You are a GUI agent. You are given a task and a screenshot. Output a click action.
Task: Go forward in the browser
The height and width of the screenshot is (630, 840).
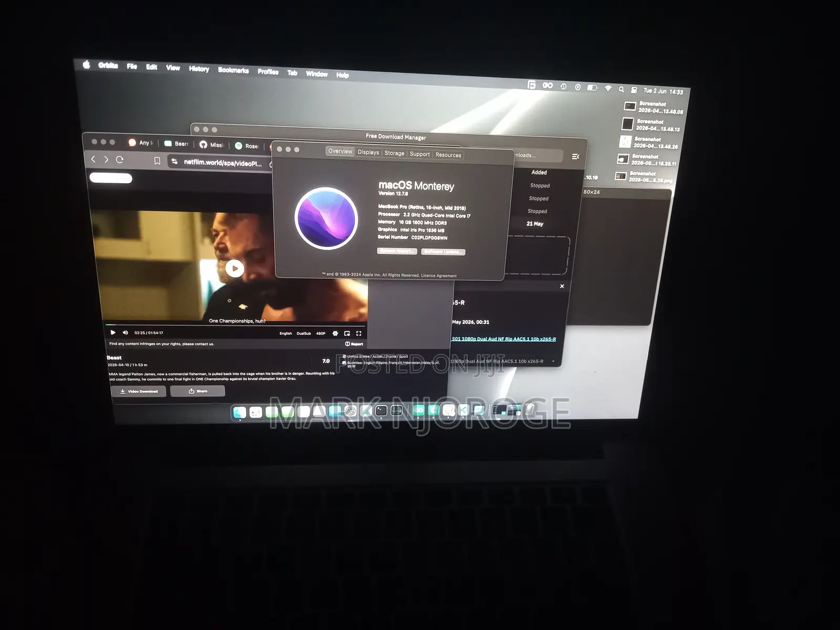(106, 160)
